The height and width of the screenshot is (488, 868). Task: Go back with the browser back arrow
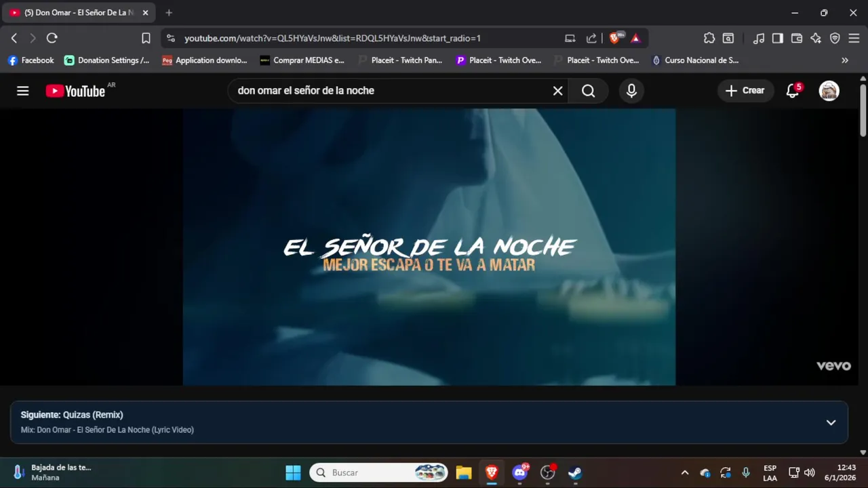[x=14, y=38]
